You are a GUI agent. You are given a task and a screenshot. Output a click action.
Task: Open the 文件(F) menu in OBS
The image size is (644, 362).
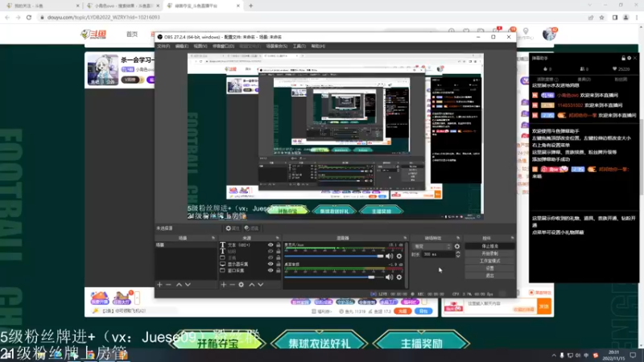[163, 47]
